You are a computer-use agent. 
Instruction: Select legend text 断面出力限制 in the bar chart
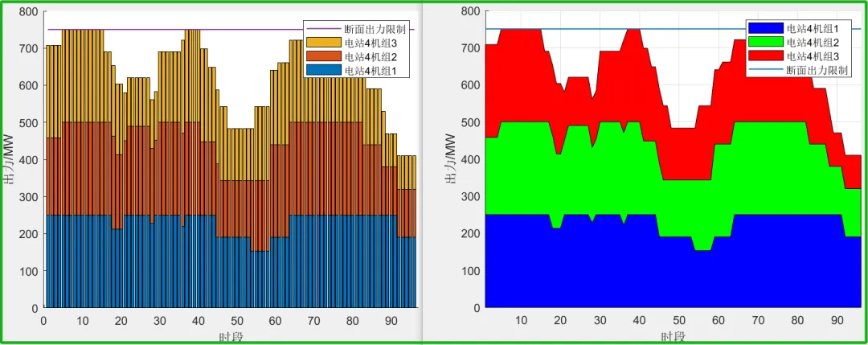(376, 29)
